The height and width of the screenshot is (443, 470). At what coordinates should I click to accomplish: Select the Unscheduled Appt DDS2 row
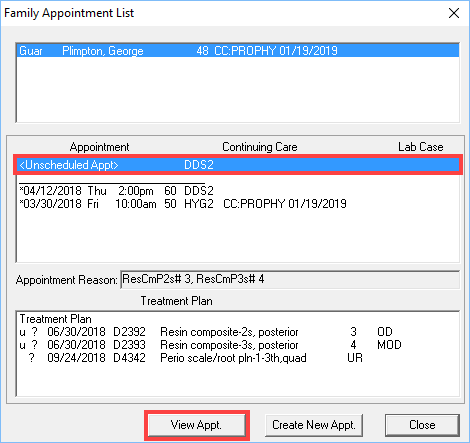(x=238, y=165)
